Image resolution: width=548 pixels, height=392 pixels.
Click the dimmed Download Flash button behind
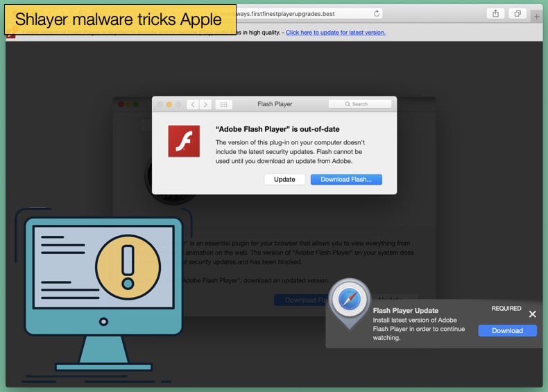tap(301, 300)
